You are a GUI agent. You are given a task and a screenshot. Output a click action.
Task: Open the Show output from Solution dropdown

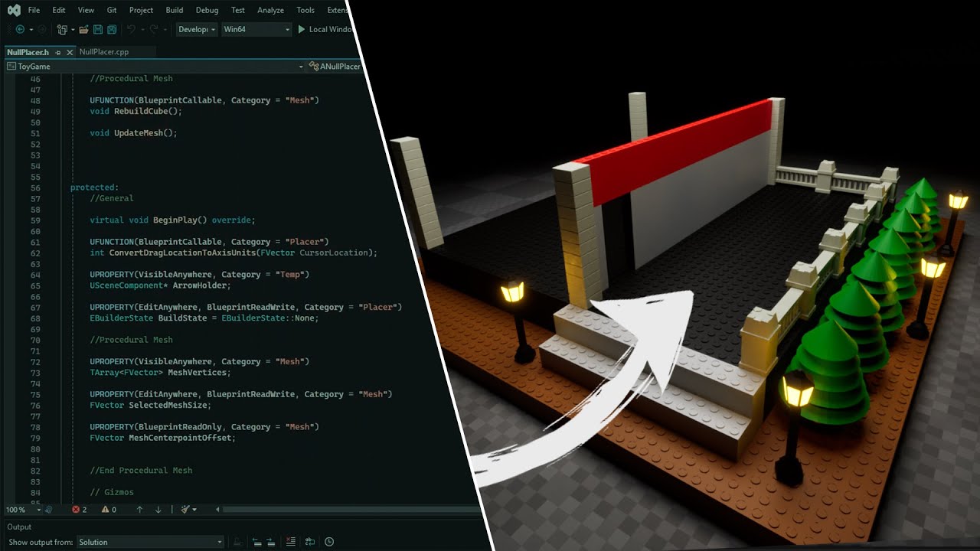click(x=150, y=542)
